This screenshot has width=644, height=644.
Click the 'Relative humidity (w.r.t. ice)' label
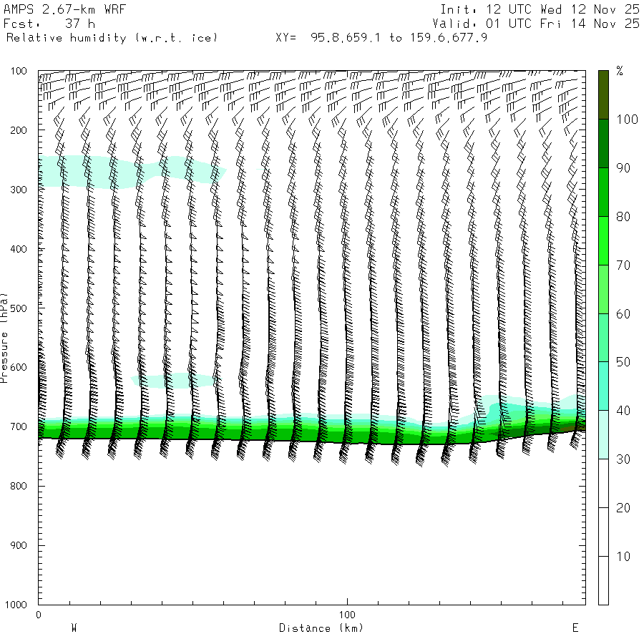[x=112, y=38]
